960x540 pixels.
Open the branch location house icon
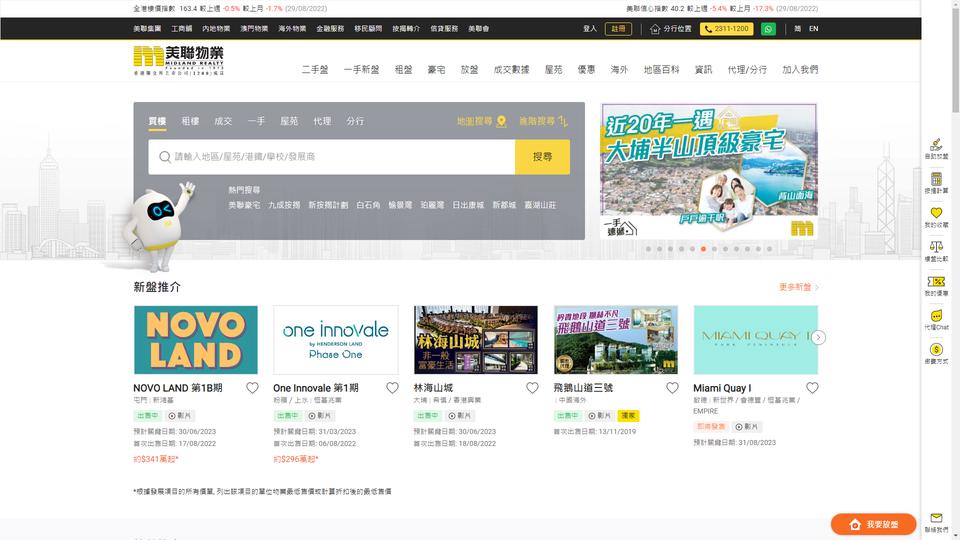click(655, 29)
